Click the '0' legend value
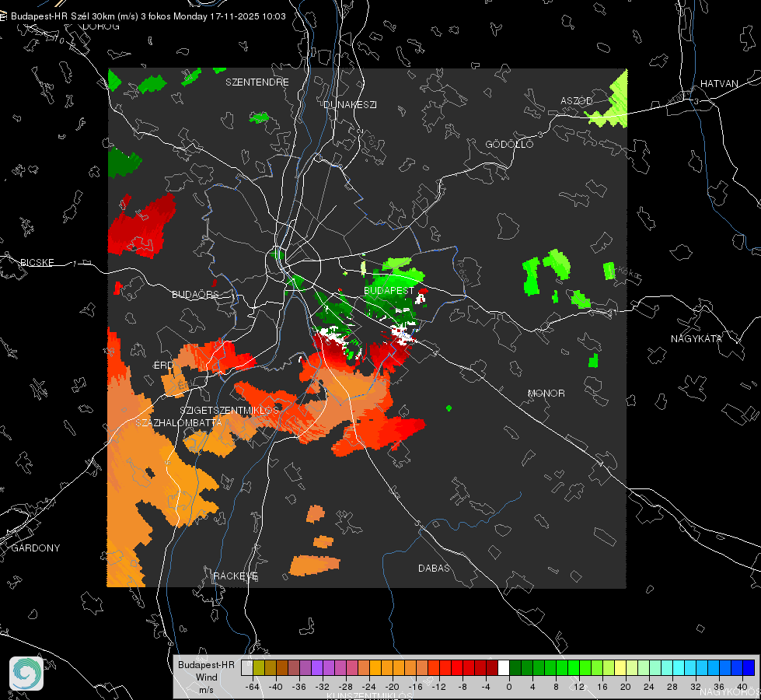Screen dimensions: 761x700 pyautogui.click(x=508, y=687)
